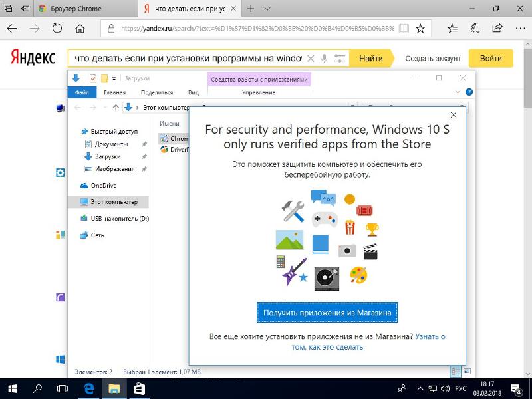
Task: Select USB-накопитель (D:) in navigation pane
Action: 114,219
